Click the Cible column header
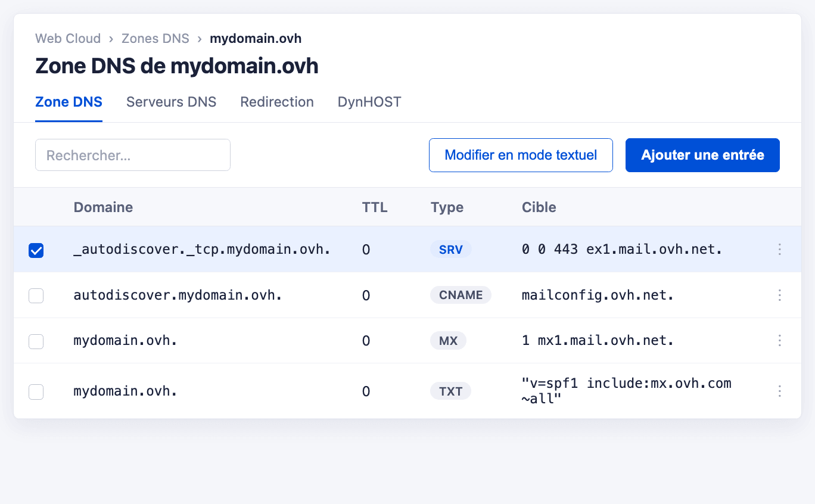The image size is (815, 504). coord(539,207)
